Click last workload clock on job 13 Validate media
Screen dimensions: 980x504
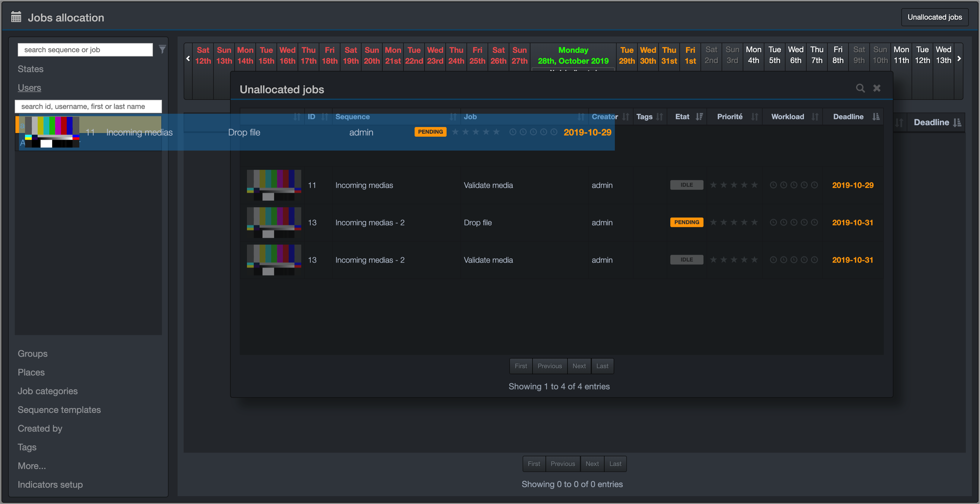[x=814, y=260]
